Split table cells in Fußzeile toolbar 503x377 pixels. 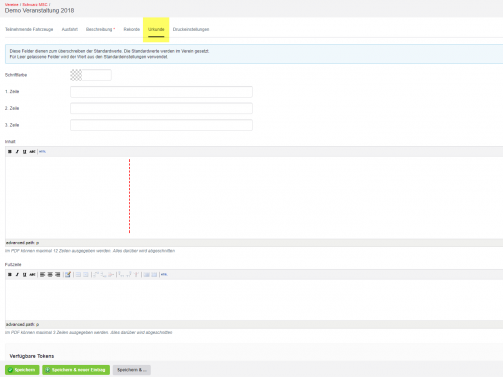147,275
